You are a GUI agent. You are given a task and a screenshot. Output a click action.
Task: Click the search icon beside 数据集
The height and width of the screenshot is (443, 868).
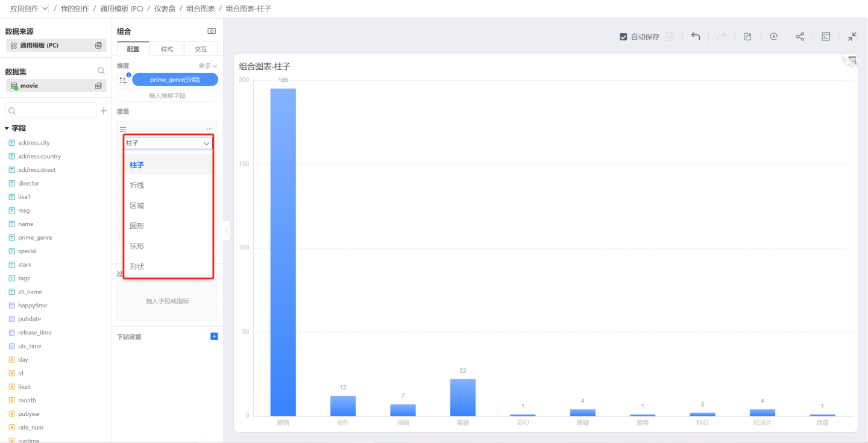(x=101, y=71)
